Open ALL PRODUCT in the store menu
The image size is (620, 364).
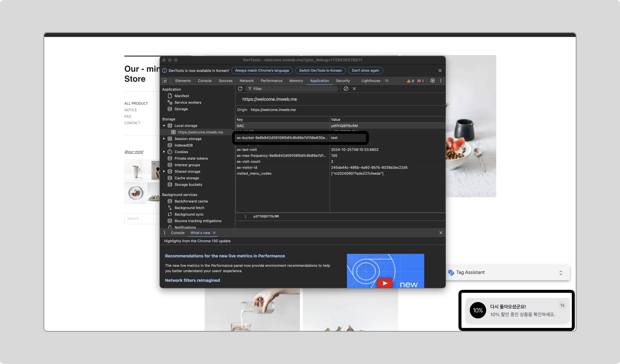click(136, 103)
